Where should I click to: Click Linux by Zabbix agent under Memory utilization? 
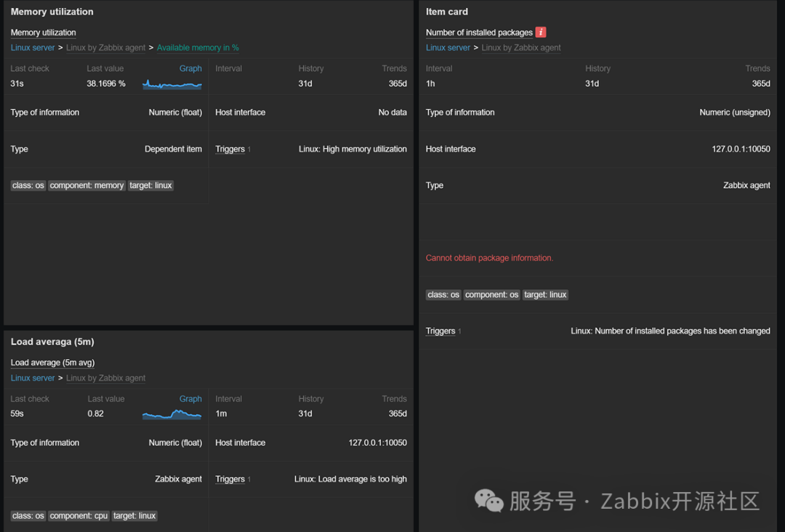coord(105,48)
